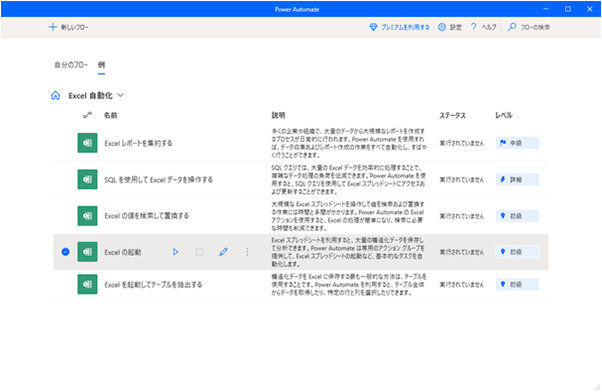Viewport: 602px width, 392px height.
Task: Click the level badge in the table extraction row
Action: tap(517, 284)
